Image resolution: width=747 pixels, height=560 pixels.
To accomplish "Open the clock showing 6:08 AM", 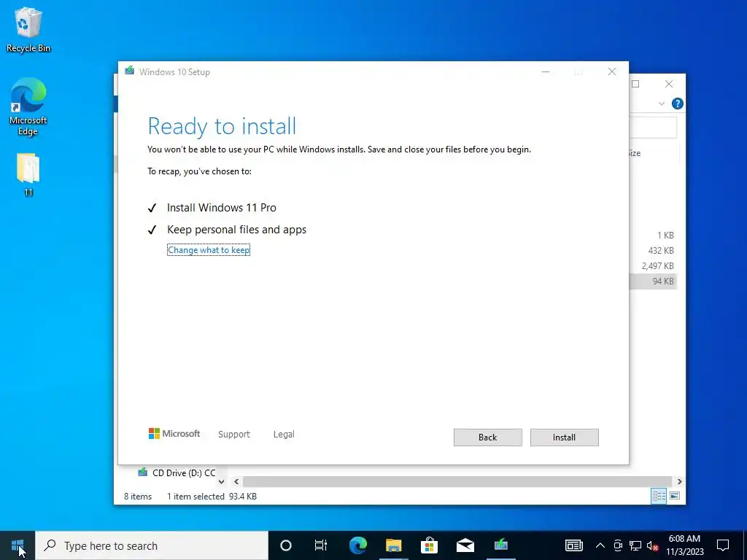I will (684, 545).
